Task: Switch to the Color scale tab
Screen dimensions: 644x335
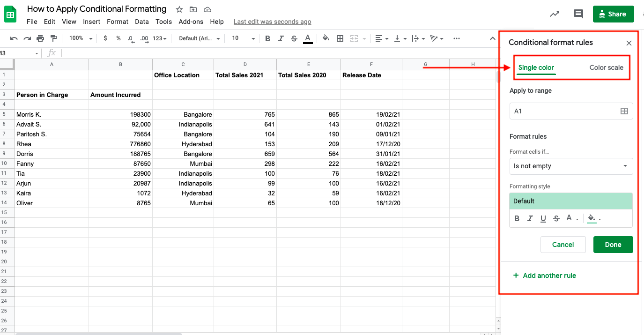Action: pos(607,67)
